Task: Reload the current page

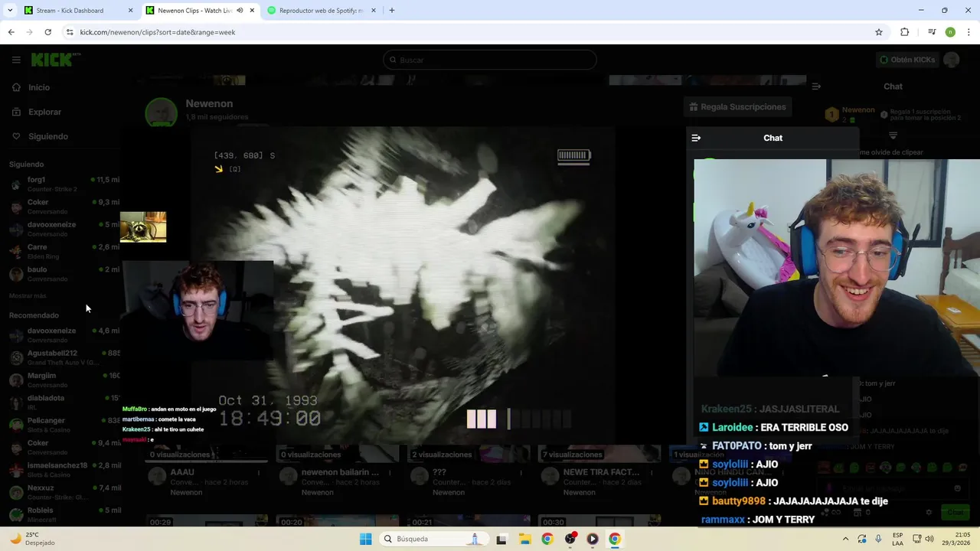Action: coord(47,32)
